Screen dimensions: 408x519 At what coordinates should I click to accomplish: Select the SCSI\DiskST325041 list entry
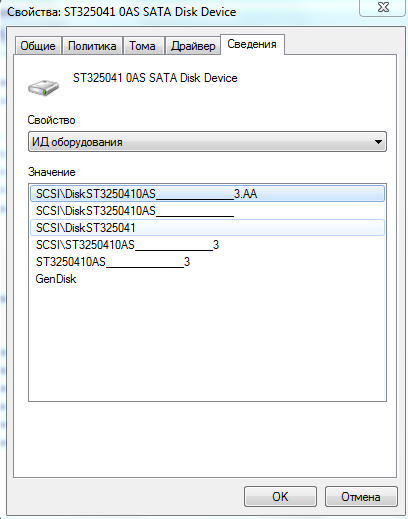pyautogui.click(x=207, y=228)
